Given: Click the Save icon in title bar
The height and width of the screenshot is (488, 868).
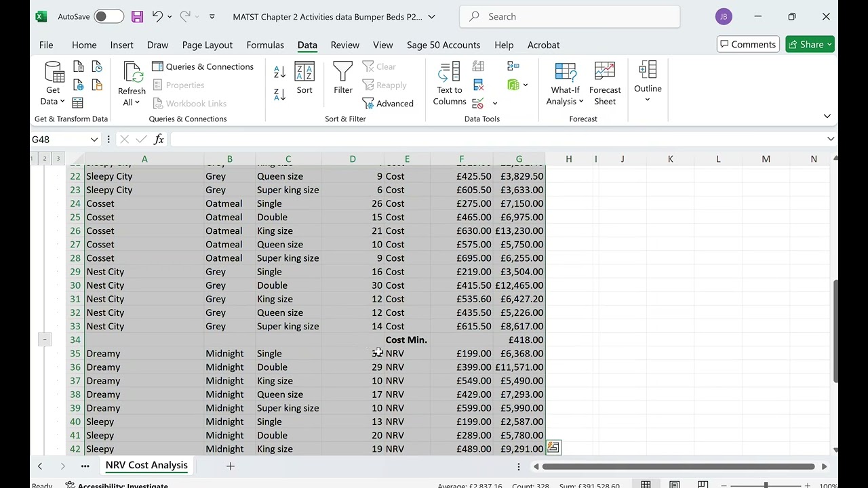Looking at the screenshot, I should tap(137, 16).
